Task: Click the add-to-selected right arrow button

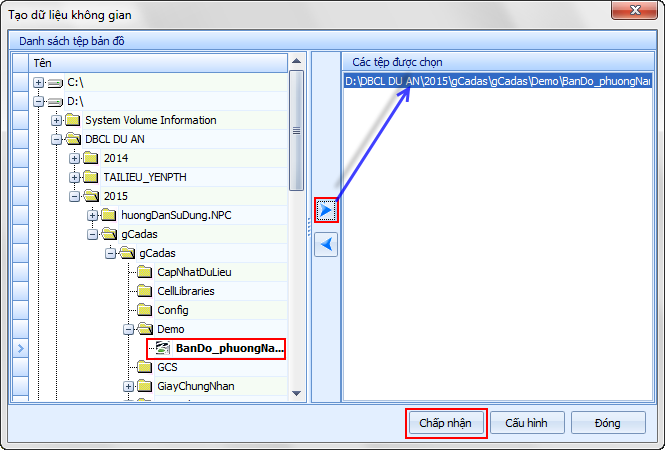Action: [x=327, y=210]
